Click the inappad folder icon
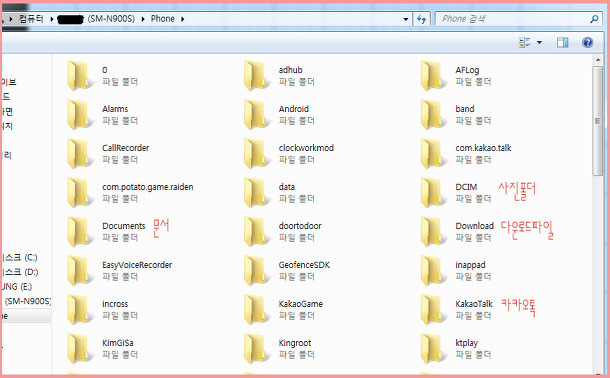 pyautogui.click(x=433, y=270)
